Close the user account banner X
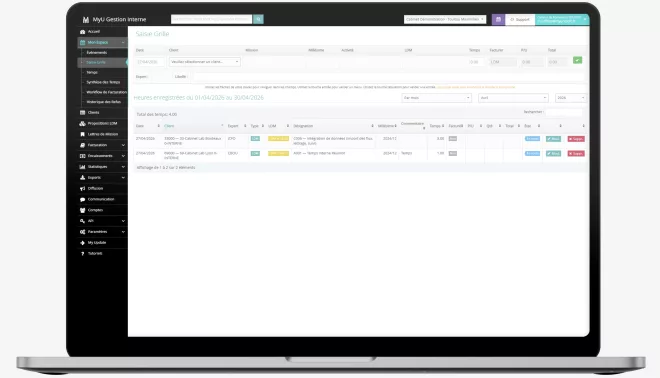The width and height of the screenshot is (660, 378). tap(585, 19)
